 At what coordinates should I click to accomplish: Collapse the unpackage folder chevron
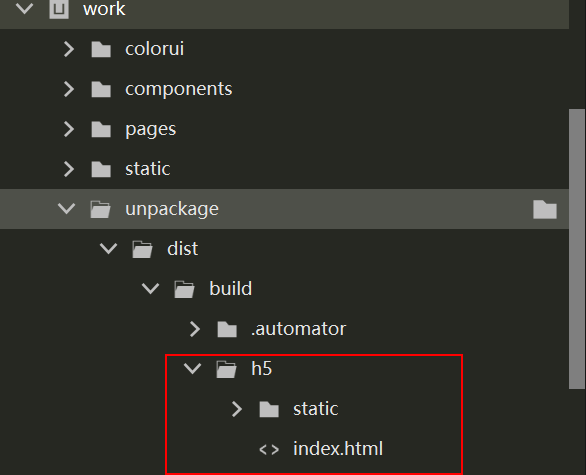67,209
